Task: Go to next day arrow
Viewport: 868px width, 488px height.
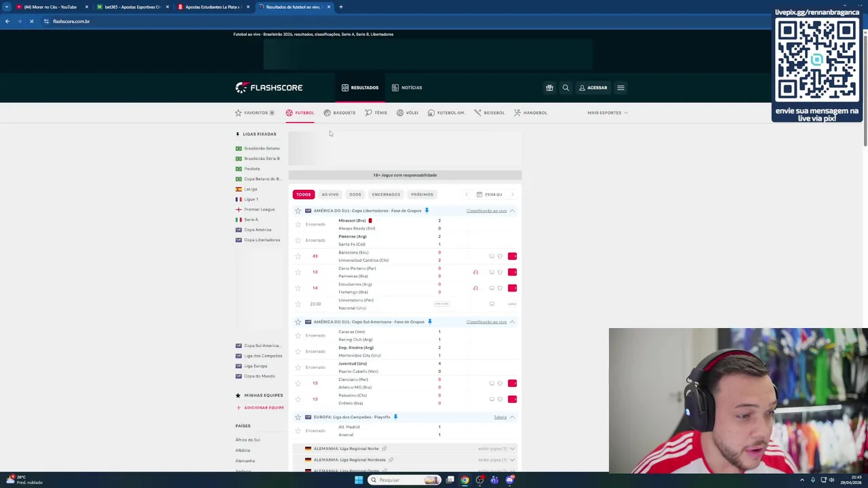Action: click(x=513, y=195)
